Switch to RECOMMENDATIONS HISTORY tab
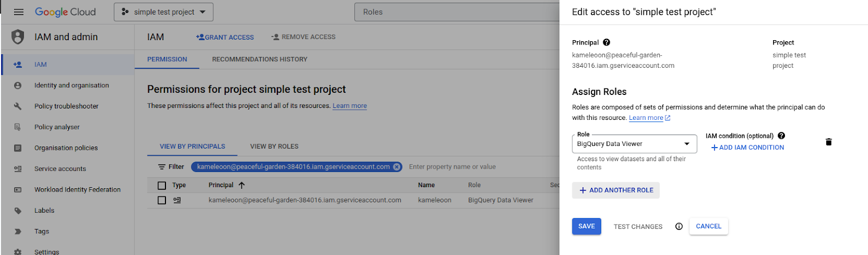868x255 pixels. (x=259, y=59)
